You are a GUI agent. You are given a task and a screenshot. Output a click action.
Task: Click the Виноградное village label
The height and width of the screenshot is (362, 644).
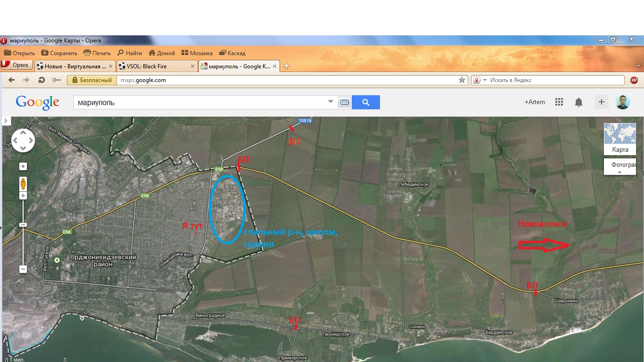pos(210,315)
